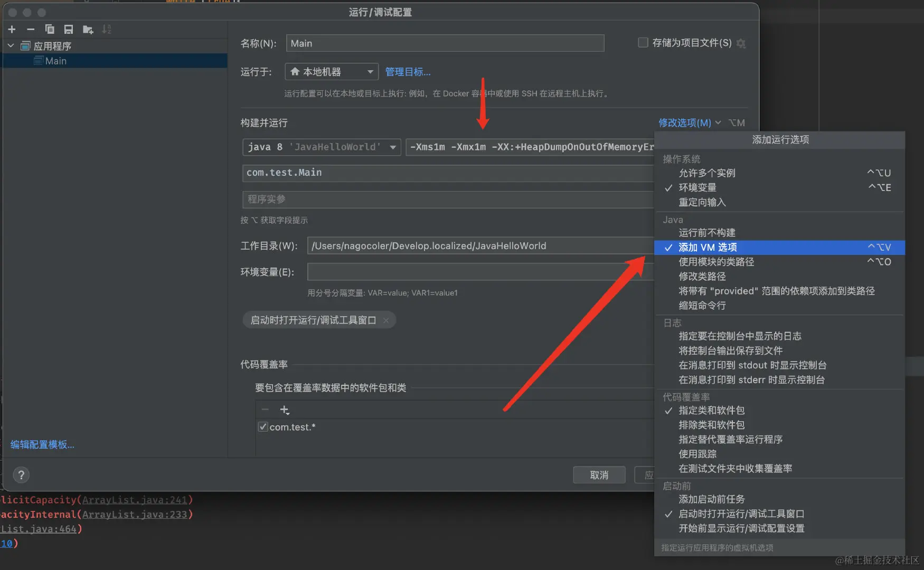Select 缩短命令行 menu item

click(x=779, y=306)
